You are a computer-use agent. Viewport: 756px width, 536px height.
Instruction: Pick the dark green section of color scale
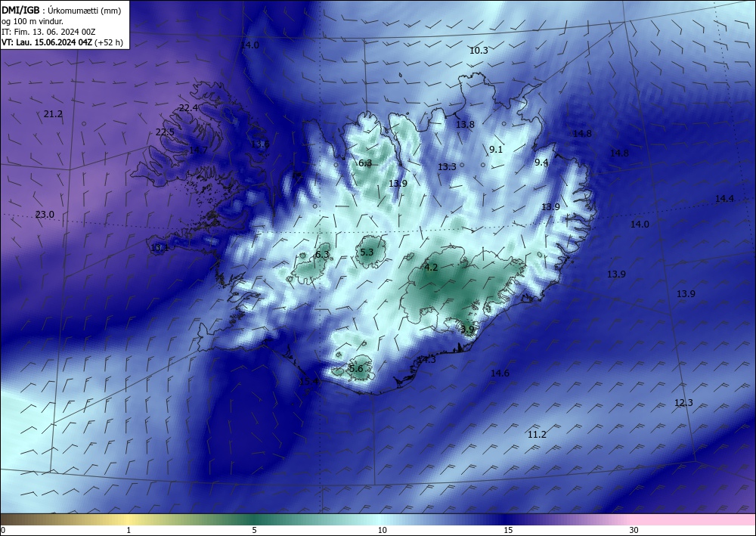[256, 519]
